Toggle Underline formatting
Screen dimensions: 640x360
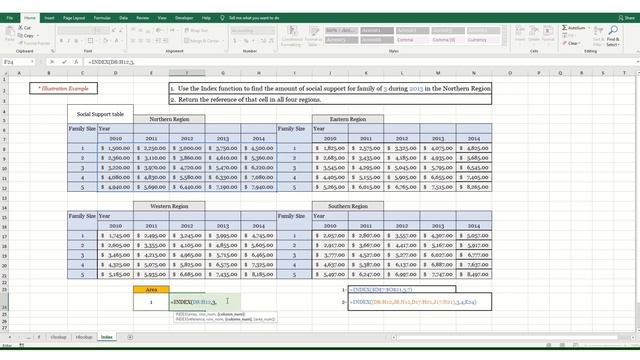[x=76, y=41]
